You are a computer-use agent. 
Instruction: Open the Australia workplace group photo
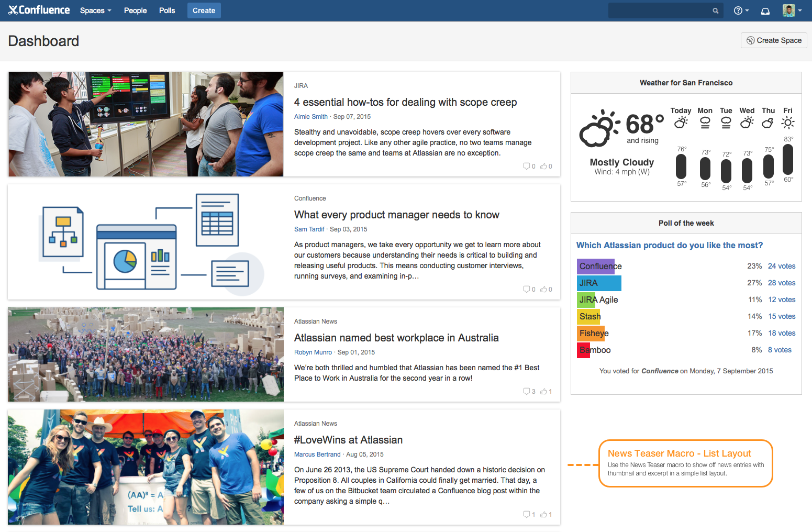[146, 354]
